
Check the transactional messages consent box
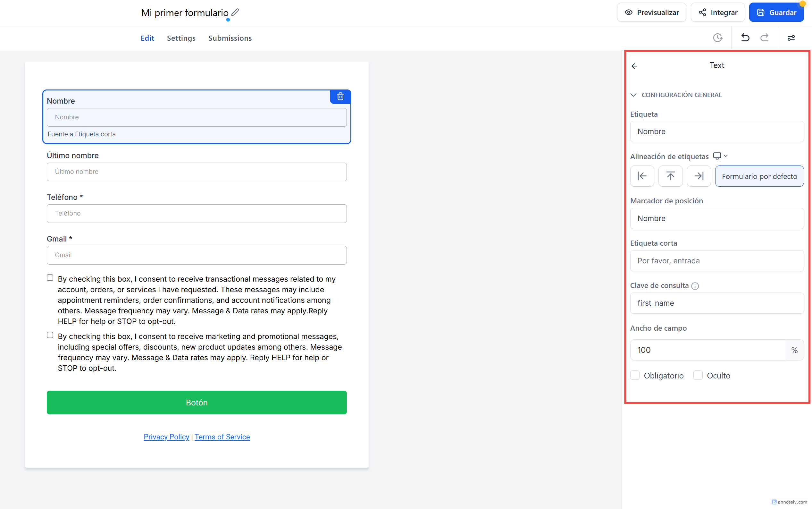[x=50, y=278]
